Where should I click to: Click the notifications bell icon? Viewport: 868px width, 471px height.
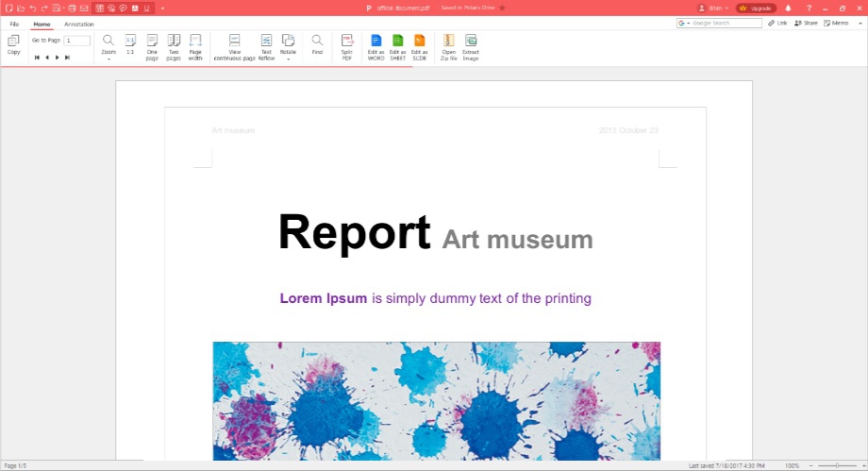click(788, 8)
